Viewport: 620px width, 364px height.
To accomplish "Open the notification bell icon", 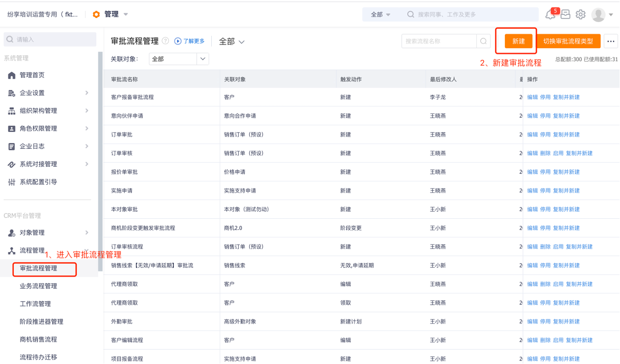I will pos(550,15).
